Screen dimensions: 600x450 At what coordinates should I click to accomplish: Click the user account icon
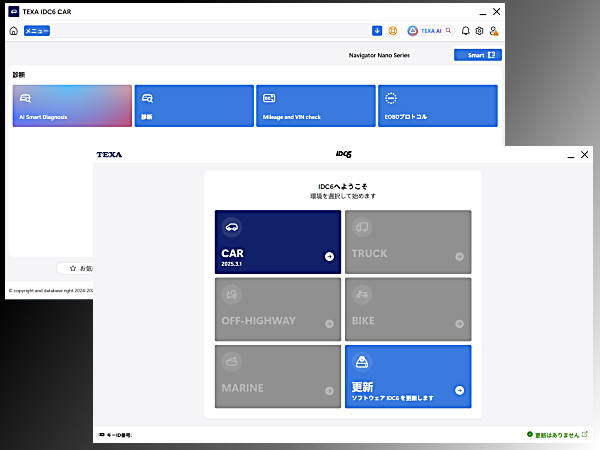[493, 31]
